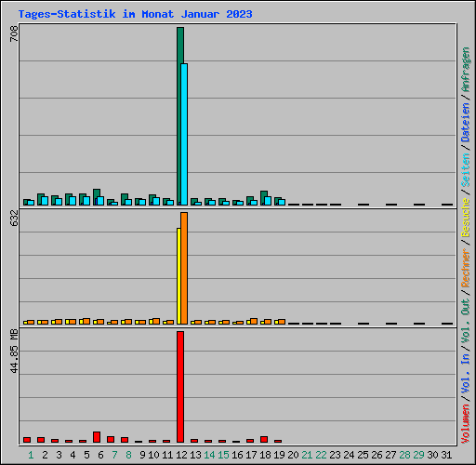Click the green requests bar for day 6
Viewport: 476px width, 465px height.
pyautogui.click(x=97, y=193)
